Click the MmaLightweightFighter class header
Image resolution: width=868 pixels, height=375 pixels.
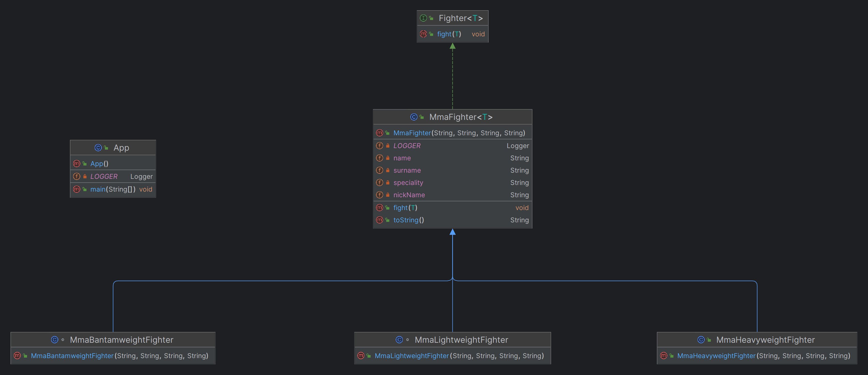click(452, 340)
